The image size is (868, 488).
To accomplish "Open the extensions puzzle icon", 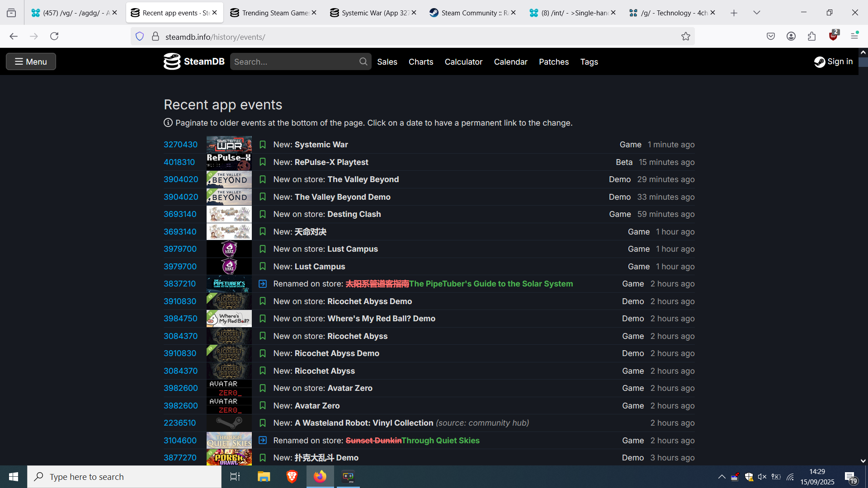I will coord(812,36).
